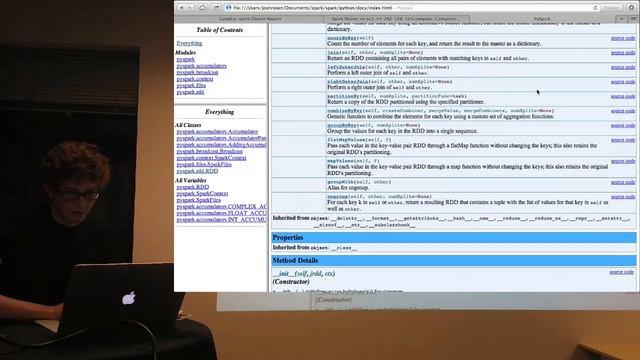Open the pyspark.files module link

click(x=191, y=86)
